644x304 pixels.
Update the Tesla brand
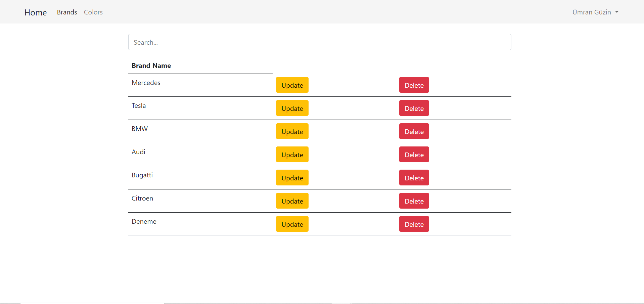point(292,108)
